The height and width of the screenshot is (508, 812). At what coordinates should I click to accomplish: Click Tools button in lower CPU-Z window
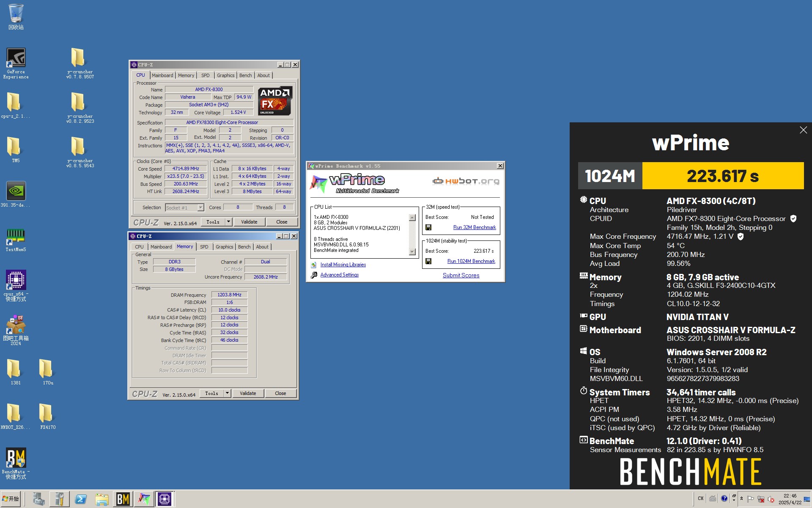pos(212,393)
